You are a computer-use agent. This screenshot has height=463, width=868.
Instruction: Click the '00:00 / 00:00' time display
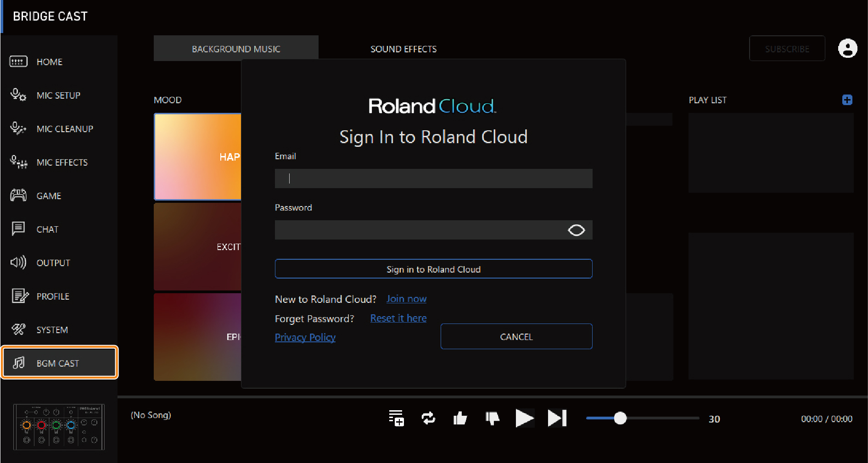[827, 419]
